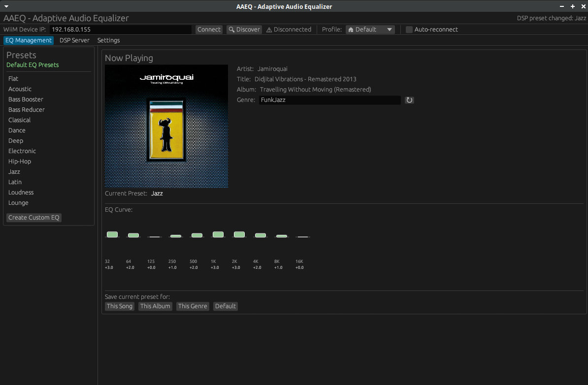
Task: Click the 1K EQ band bar
Action: [218, 234]
